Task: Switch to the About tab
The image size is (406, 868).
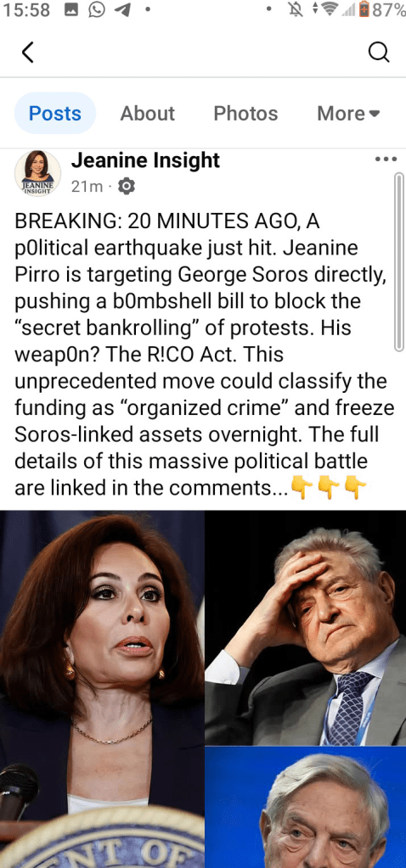Action: coord(147,114)
